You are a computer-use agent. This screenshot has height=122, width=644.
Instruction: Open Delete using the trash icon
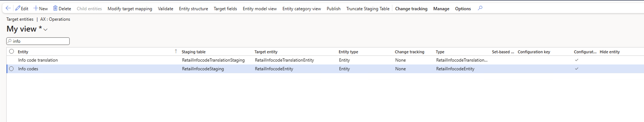coord(62,8)
